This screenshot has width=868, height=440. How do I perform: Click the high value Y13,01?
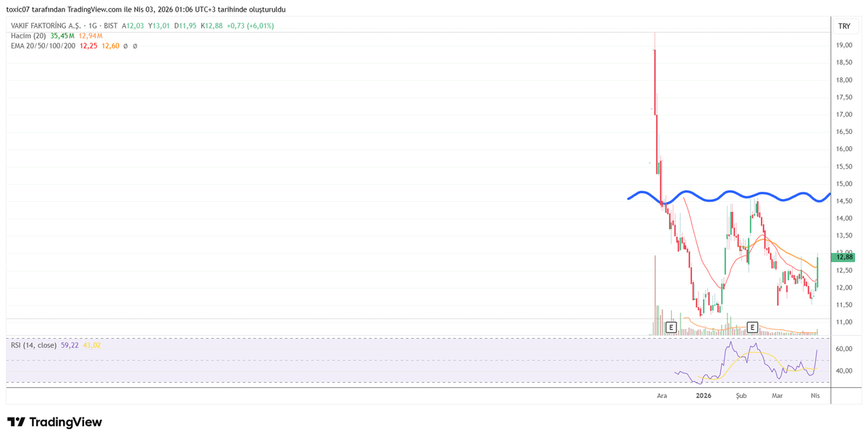[x=159, y=26]
